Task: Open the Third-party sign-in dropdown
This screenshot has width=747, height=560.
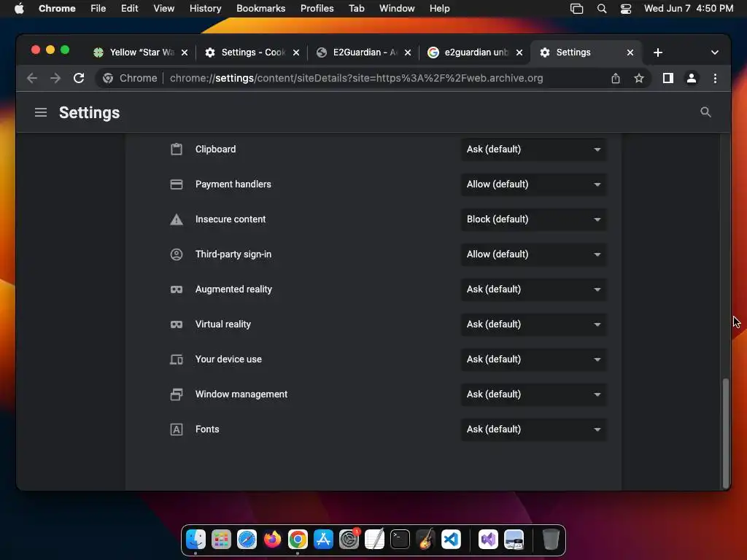Action: click(533, 254)
